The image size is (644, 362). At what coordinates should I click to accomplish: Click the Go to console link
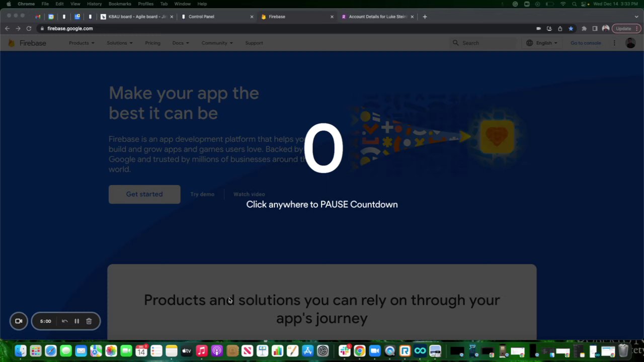tap(586, 43)
